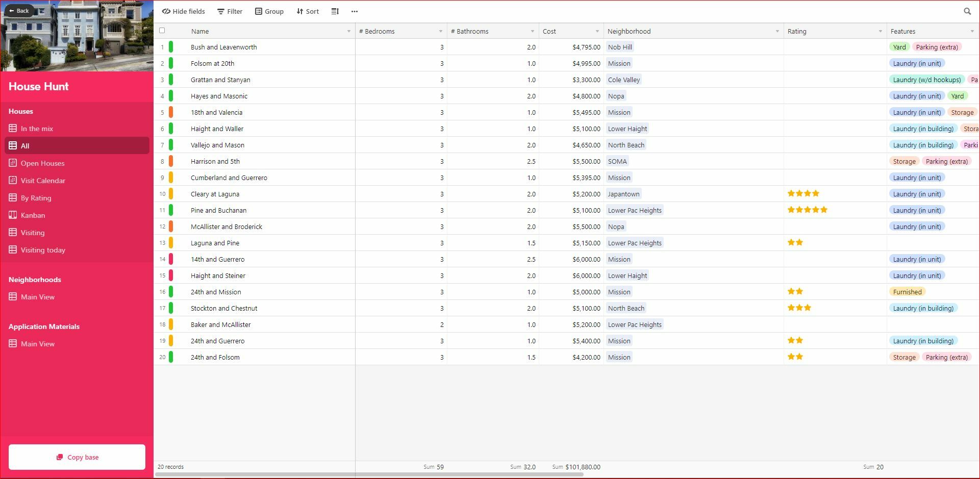Click the 20 records status text

click(x=170, y=467)
